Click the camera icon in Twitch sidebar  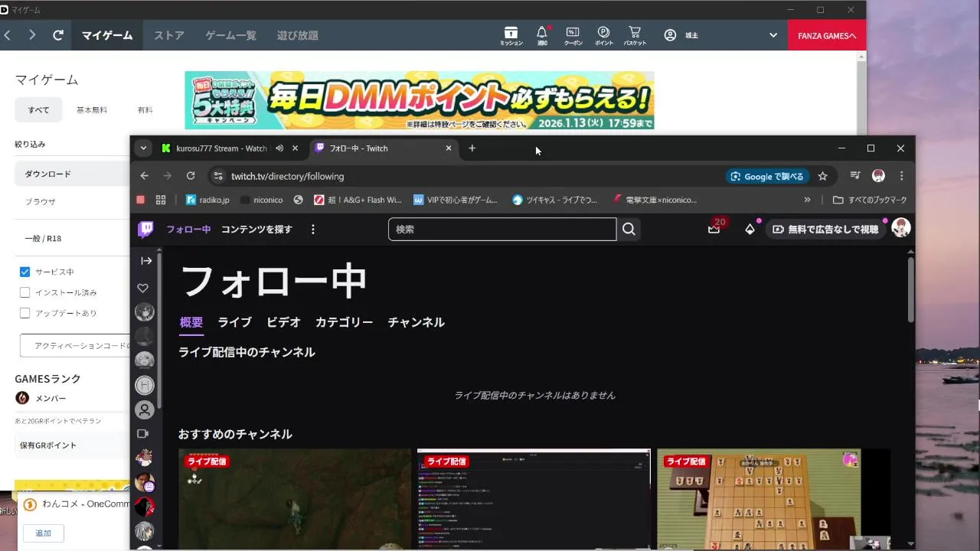click(x=143, y=433)
